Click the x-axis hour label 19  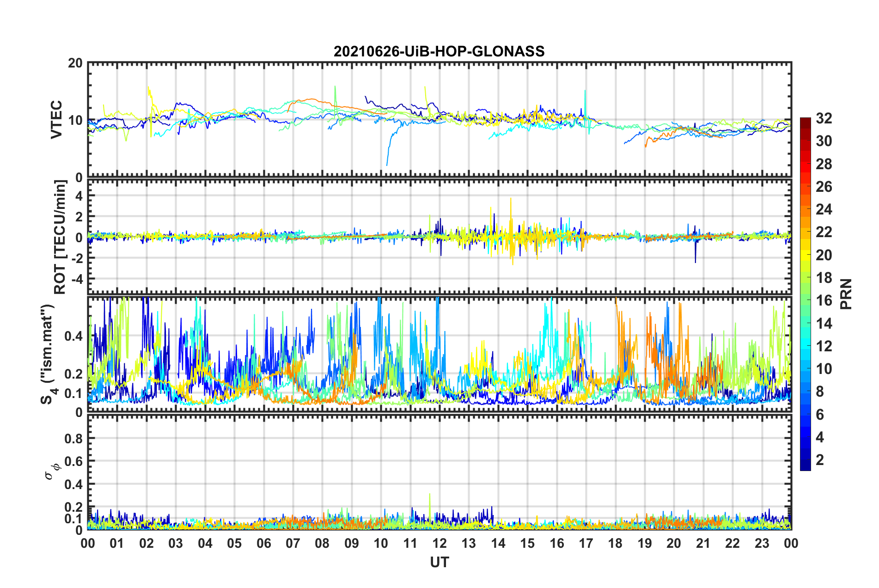[x=645, y=543]
